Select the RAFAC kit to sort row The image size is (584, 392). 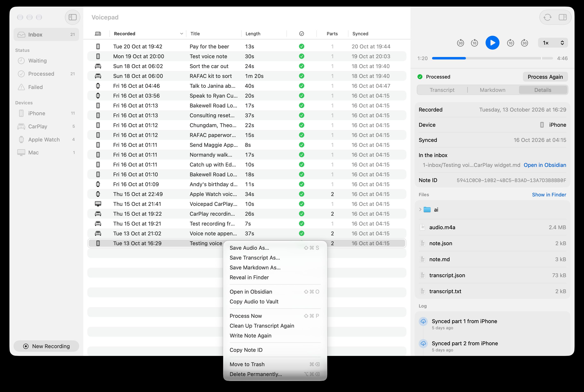tap(246, 76)
